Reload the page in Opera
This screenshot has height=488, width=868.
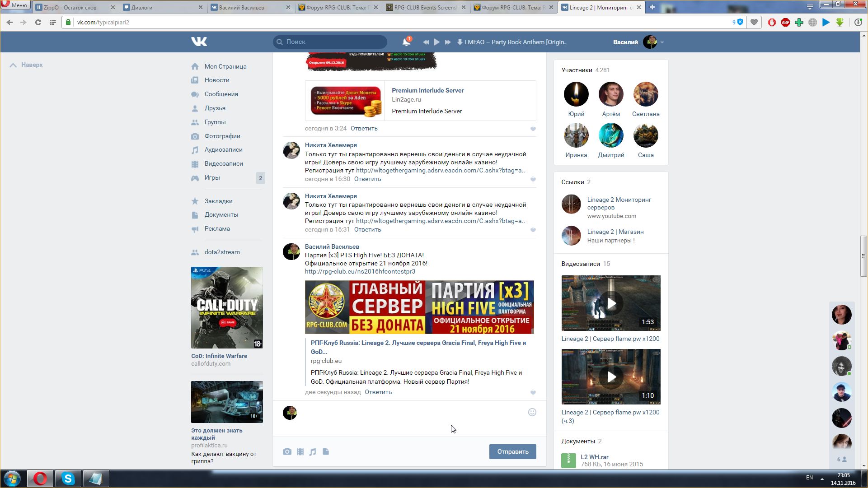38,22
